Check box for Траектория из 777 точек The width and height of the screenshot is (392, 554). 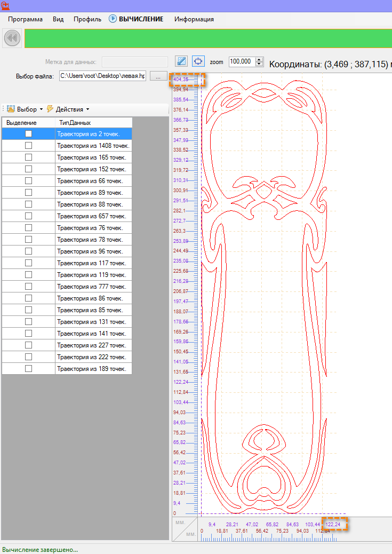click(x=29, y=286)
